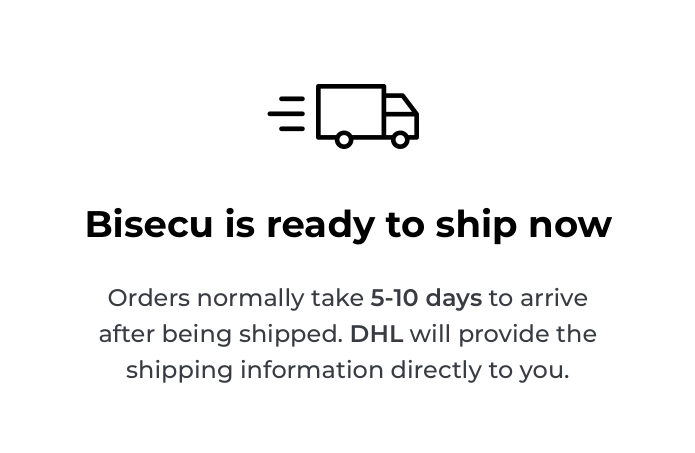Select the "Bisecu is ready to ship now" heading

pyautogui.click(x=348, y=224)
